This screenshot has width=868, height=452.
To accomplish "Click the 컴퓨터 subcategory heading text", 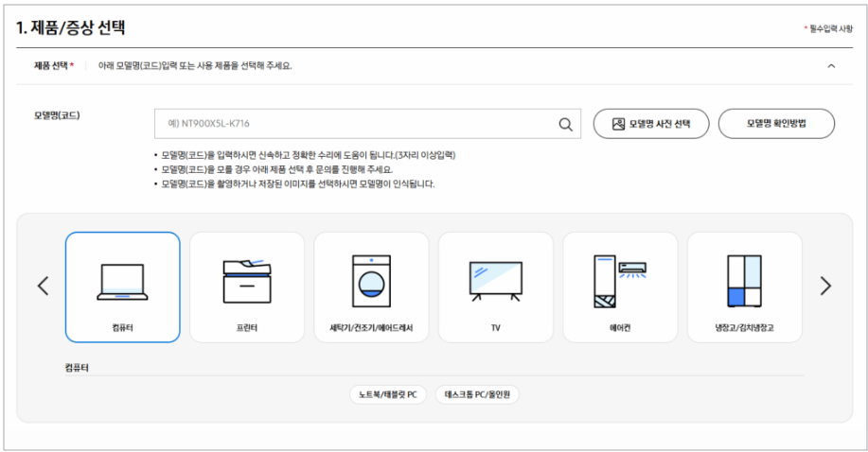I will click(77, 367).
